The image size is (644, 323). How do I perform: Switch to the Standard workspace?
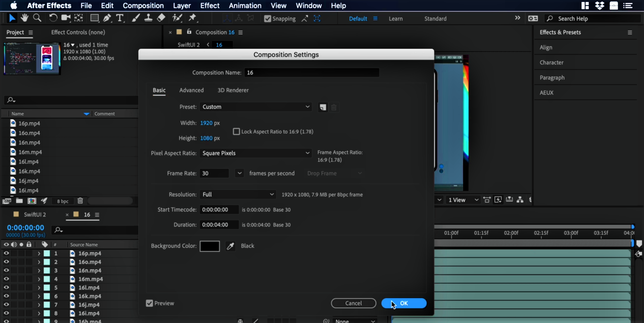435,19
